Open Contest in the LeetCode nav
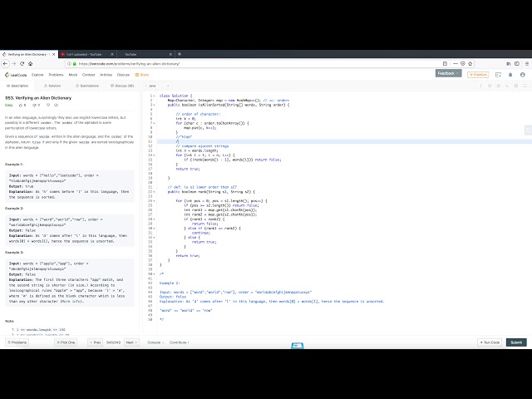This screenshot has height=399, width=532. tap(89, 75)
